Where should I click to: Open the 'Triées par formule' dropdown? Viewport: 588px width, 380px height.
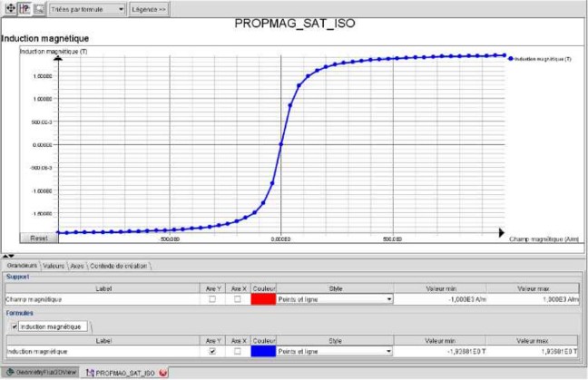(x=88, y=9)
